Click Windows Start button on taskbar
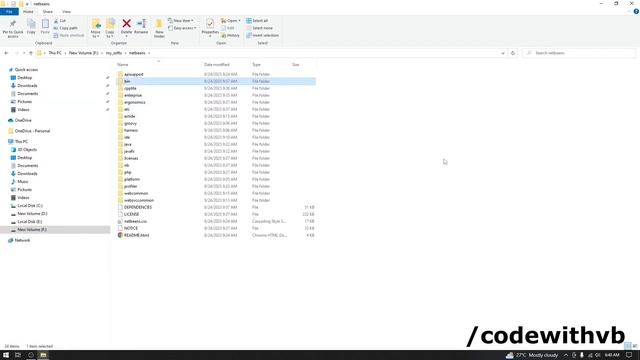Image resolution: width=640 pixels, height=360 pixels. [x=6, y=355]
